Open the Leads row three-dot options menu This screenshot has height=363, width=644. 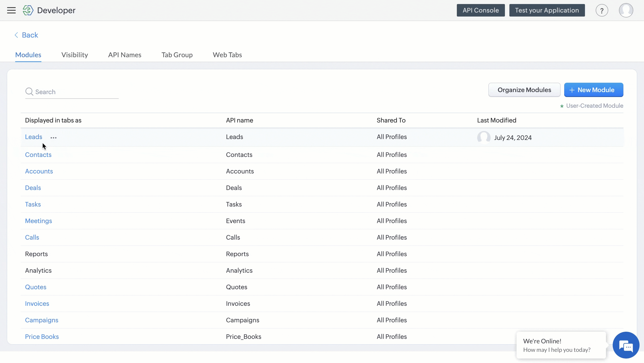coord(53,138)
